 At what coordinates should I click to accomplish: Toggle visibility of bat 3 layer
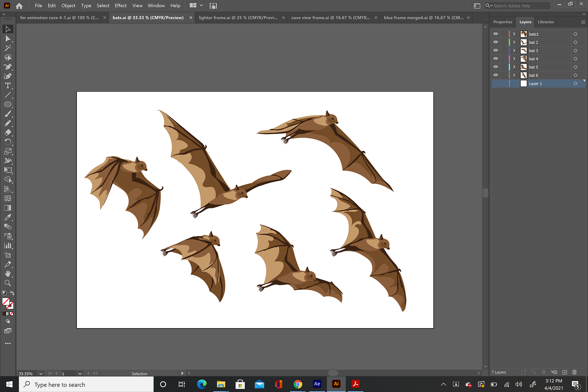click(496, 50)
